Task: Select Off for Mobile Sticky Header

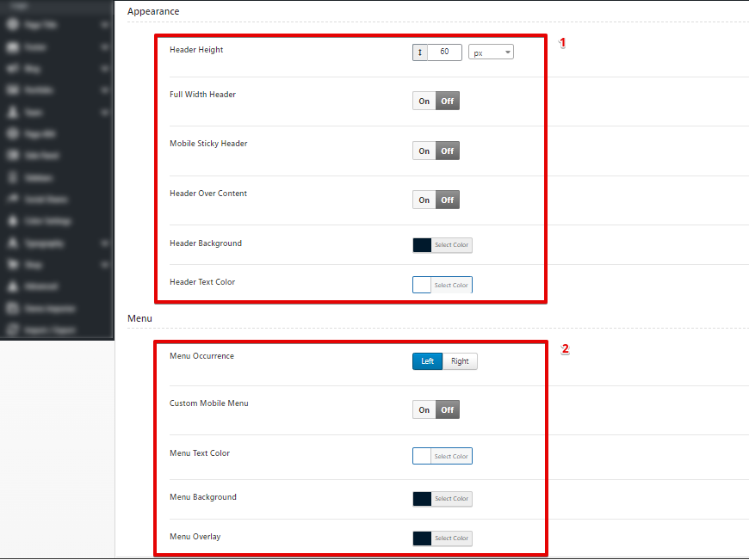Action: [448, 151]
